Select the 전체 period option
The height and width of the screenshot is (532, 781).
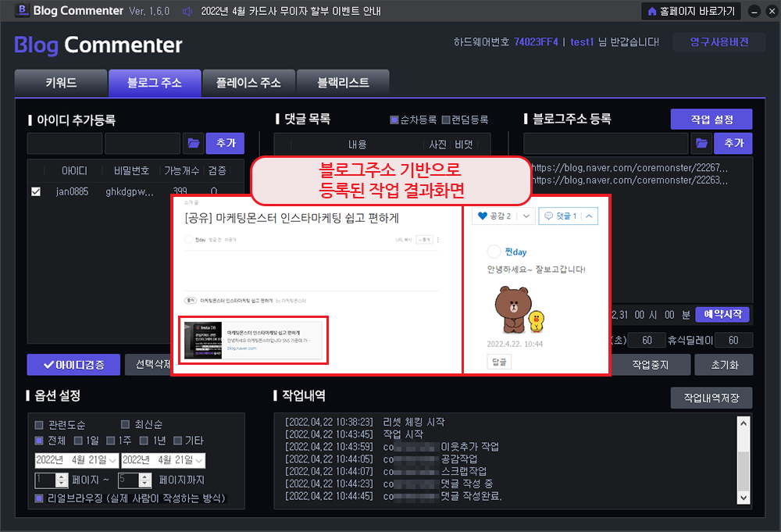39,441
